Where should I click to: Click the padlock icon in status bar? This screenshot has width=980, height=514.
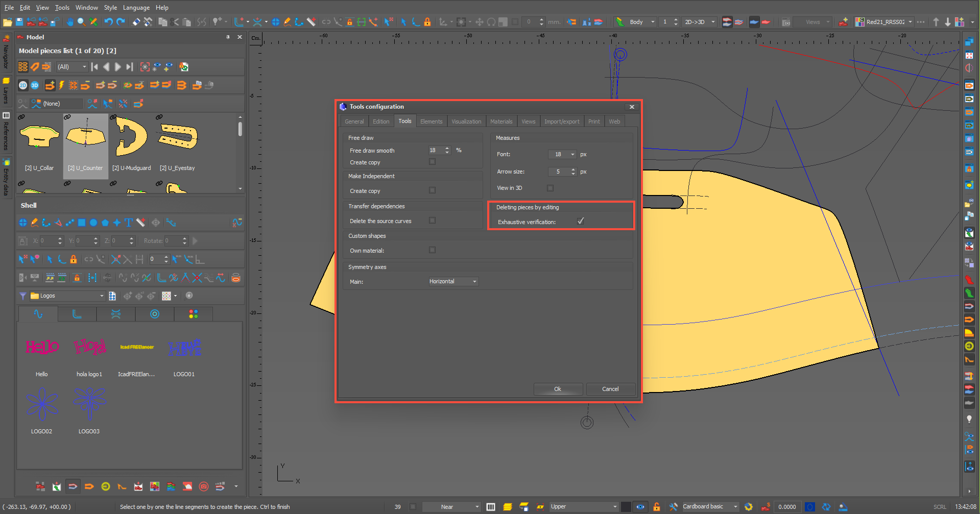657,507
